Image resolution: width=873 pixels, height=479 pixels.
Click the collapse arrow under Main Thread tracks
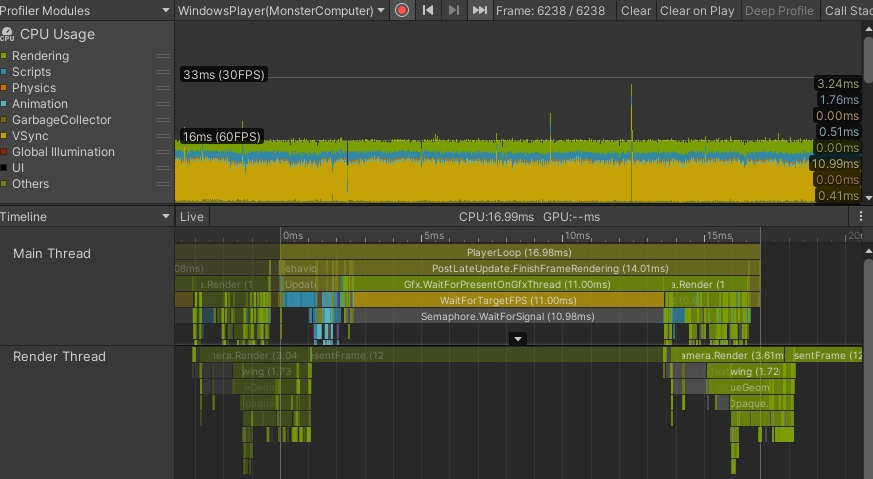(518, 339)
